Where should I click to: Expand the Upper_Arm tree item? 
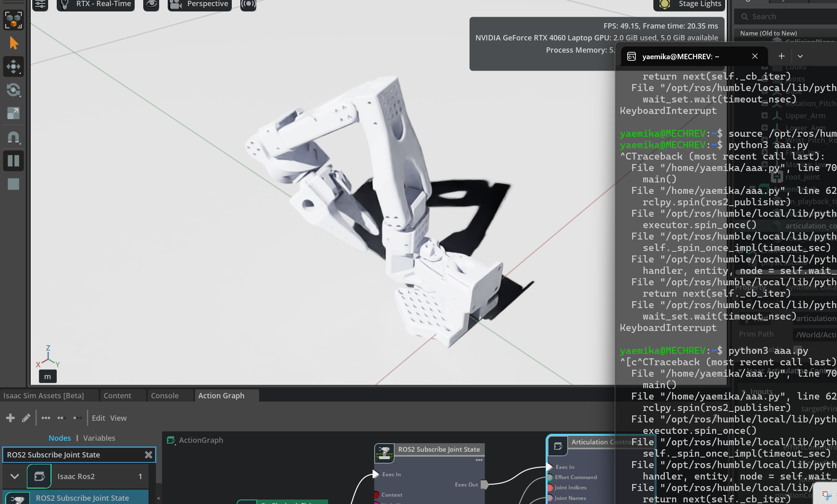pos(764,115)
